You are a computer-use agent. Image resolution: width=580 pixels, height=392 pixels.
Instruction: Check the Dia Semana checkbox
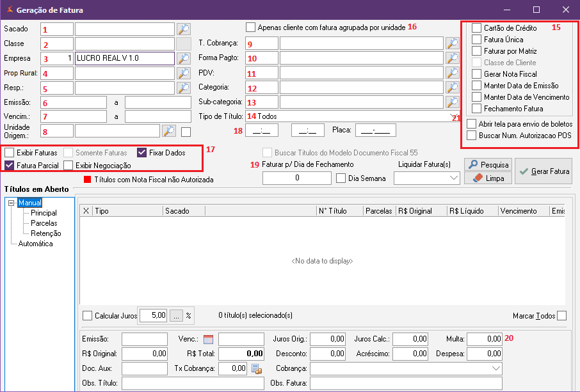pyautogui.click(x=341, y=178)
